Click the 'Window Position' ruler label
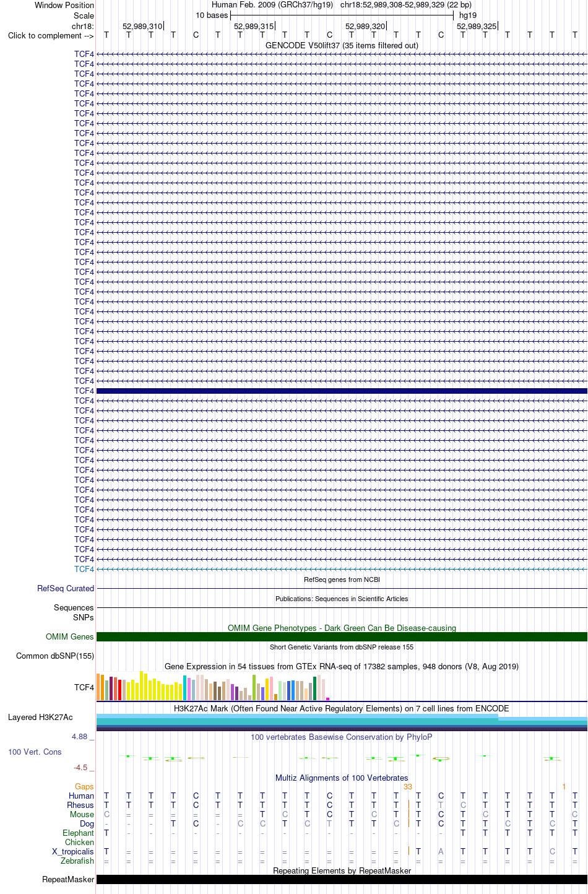Screen dimensions: 588x894 [x=64, y=5]
